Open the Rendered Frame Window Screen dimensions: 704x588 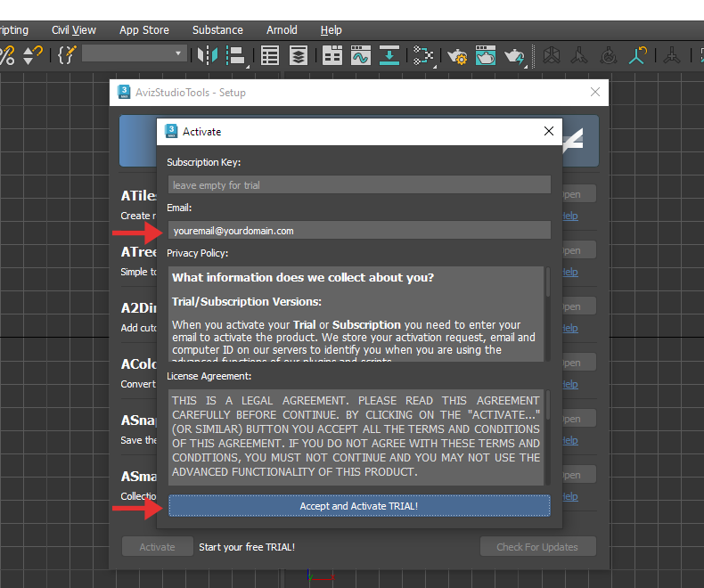(486, 55)
